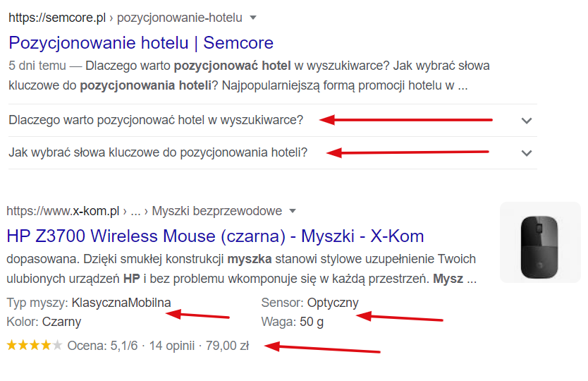The height and width of the screenshot is (381, 588).
Task: Expand chevron for 'Jak wybrać słowa kluczowe' question
Action: click(x=526, y=152)
